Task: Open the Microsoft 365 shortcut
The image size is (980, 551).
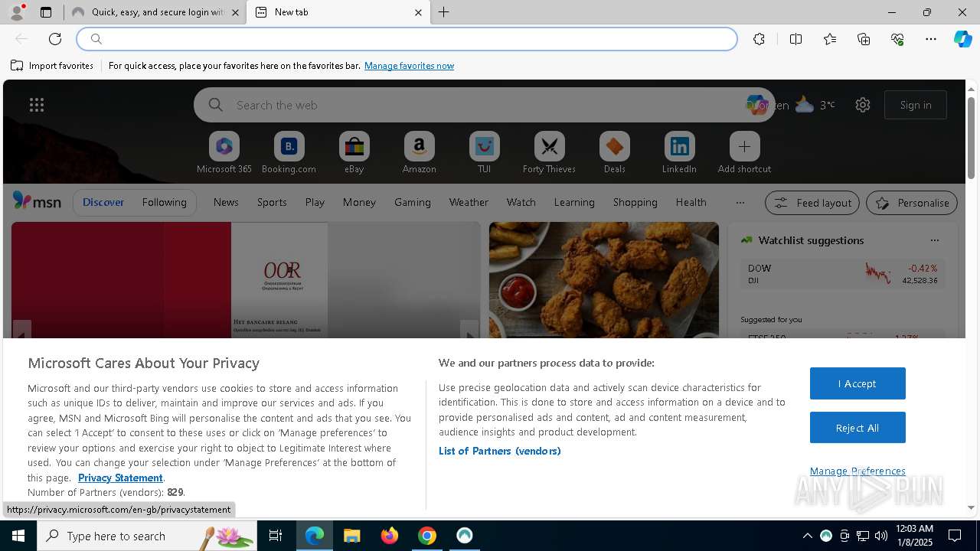Action: click(x=224, y=153)
